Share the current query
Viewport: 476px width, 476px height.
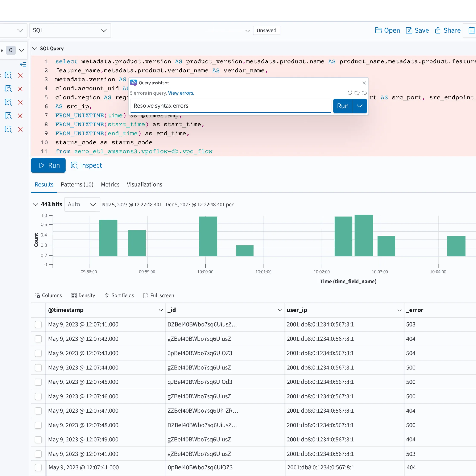[x=447, y=30]
